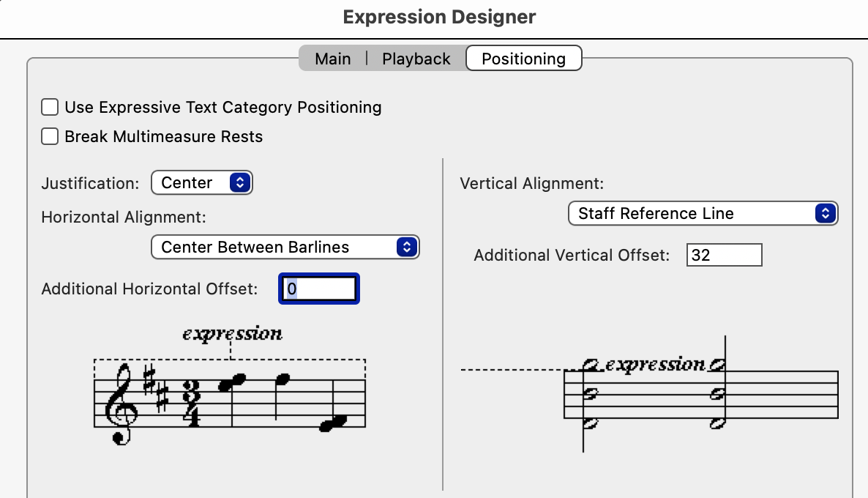Switch to the Main tab

click(x=332, y=59)
